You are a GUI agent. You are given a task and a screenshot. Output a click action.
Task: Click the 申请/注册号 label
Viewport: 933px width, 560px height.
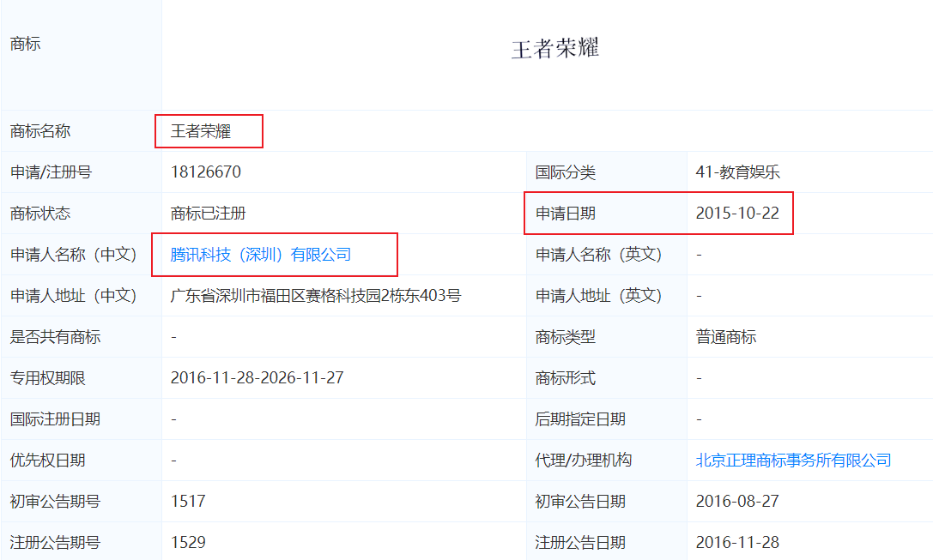coord(51,172)
